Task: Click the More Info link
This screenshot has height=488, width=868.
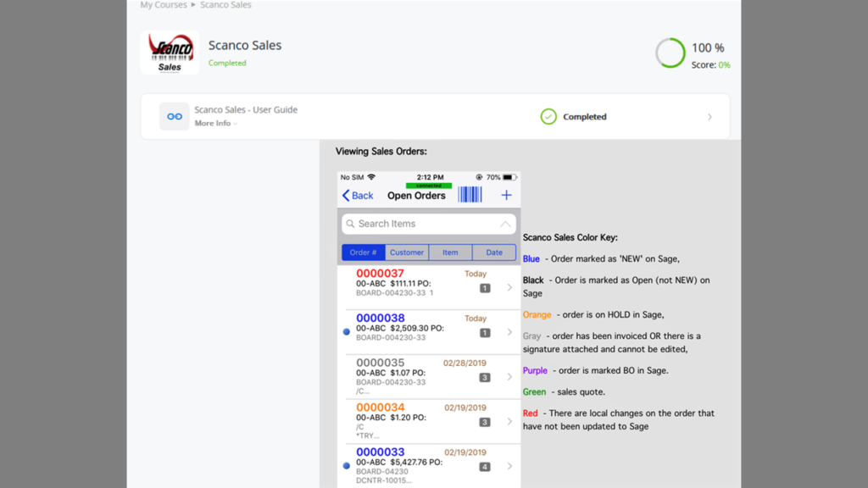Action: tap(209, 123)
